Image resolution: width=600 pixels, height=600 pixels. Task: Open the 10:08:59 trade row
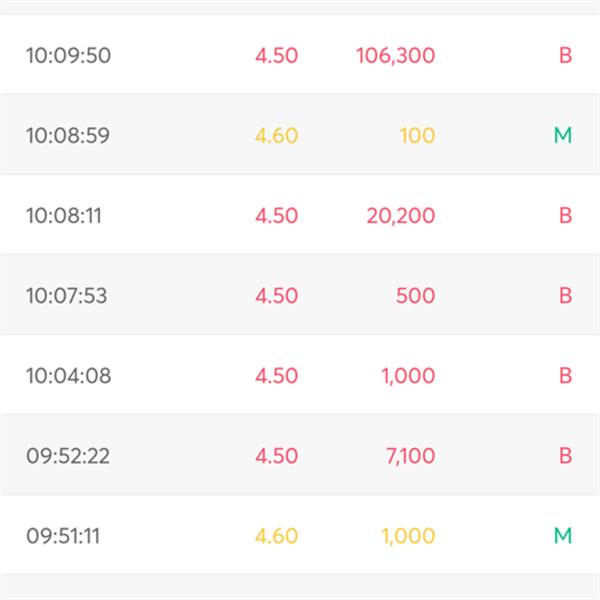300,134
